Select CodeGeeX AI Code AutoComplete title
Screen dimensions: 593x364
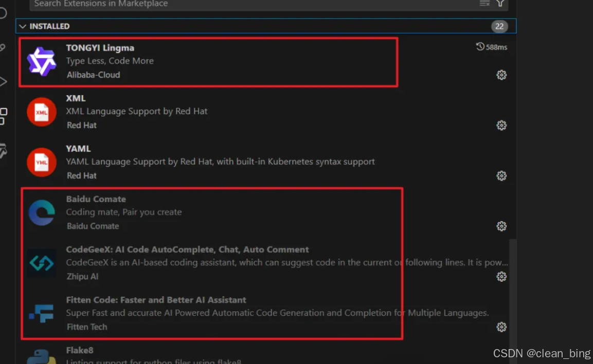pyautogui.click(x=187, y=249)
